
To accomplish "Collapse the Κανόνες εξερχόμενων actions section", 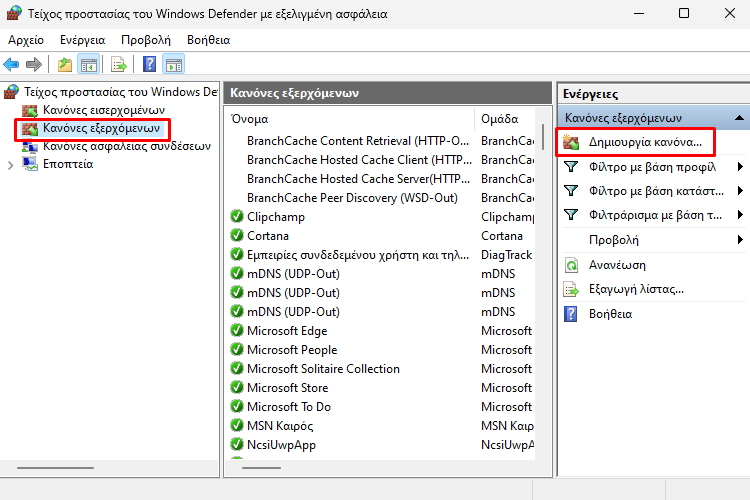I will (x=739, y=118).
